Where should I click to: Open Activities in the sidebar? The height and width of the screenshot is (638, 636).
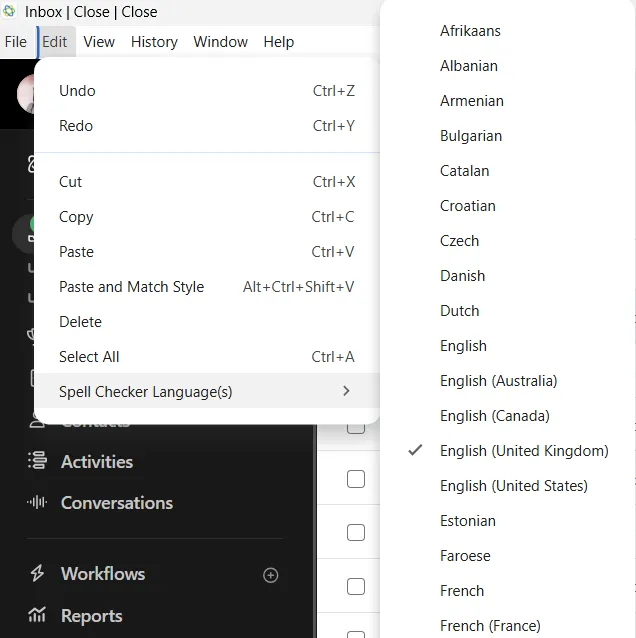(97, 462)
